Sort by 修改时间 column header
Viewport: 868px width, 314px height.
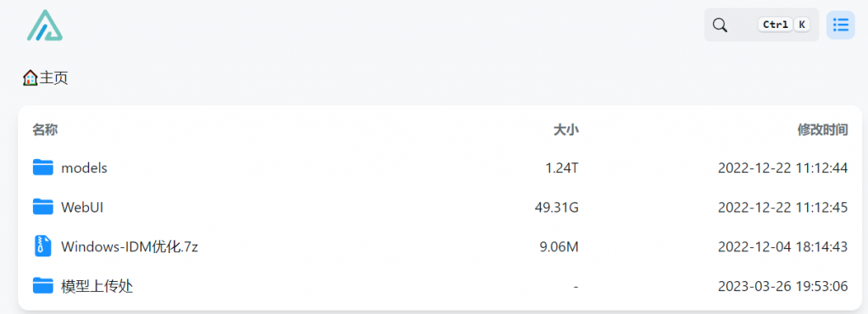(822, 129)
